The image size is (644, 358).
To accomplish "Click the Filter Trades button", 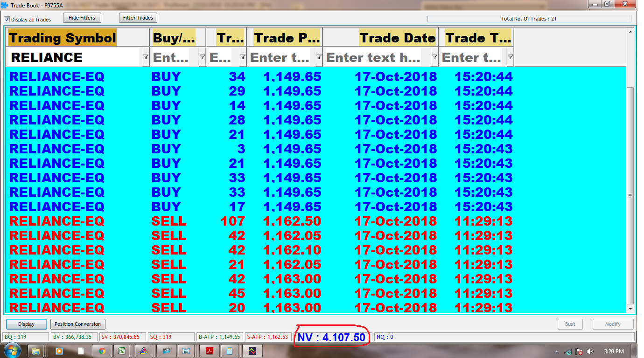I will (x=138, y=18).
